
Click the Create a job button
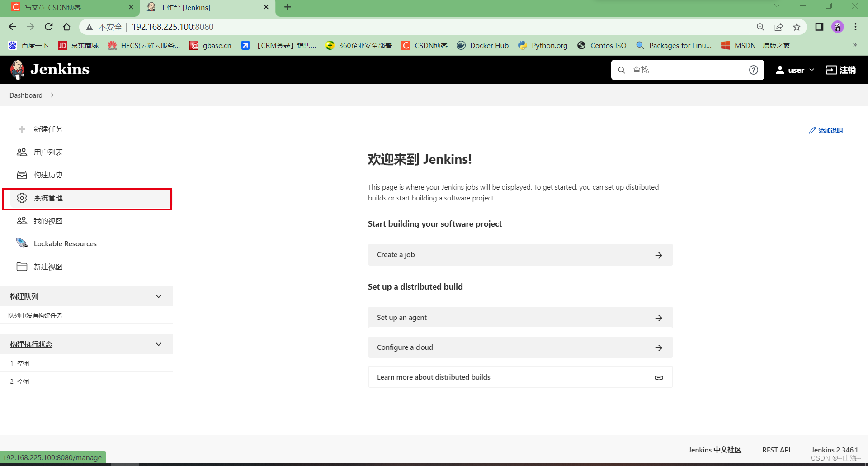click(519, 254)
